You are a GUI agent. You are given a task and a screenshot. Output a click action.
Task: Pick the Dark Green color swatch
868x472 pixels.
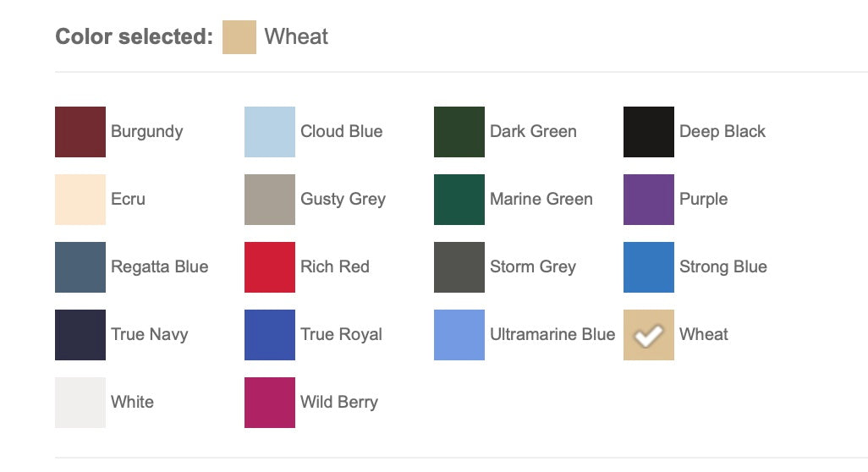[x=459, y=132]
